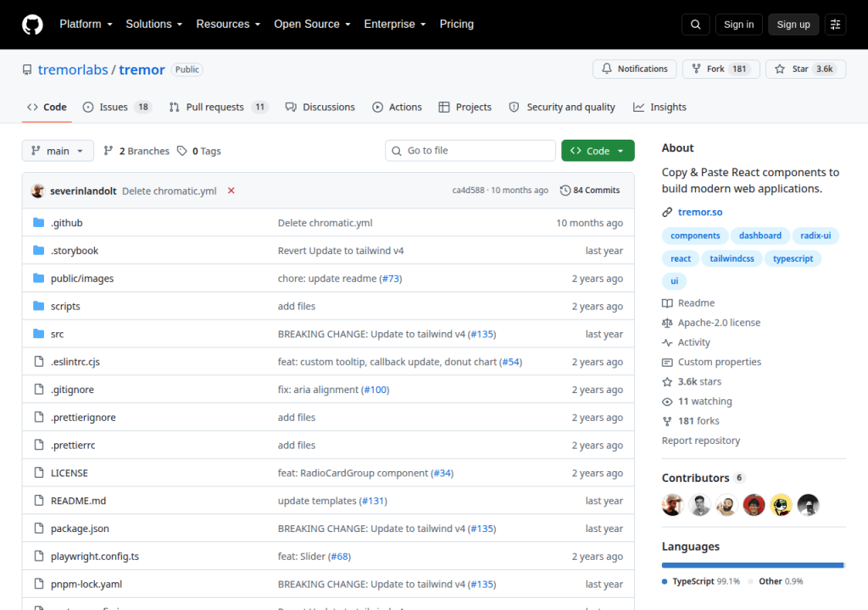Click the Sign up button

[x=793, y=25]
